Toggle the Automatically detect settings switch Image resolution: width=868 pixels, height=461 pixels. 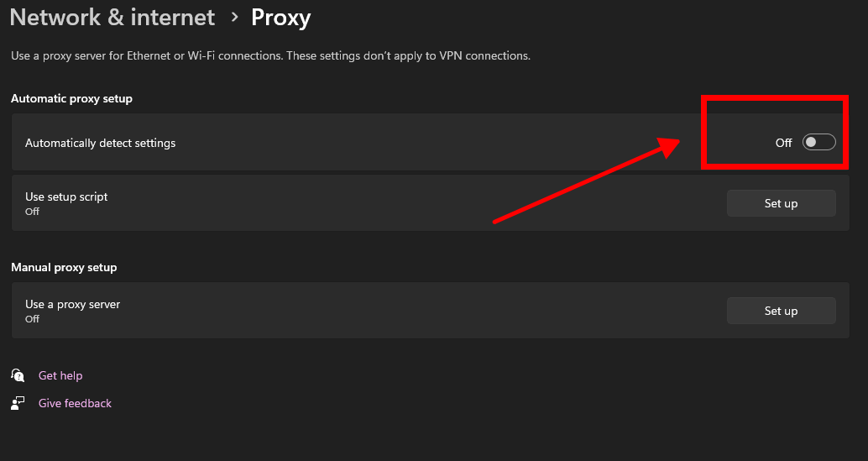pos(818,143)
